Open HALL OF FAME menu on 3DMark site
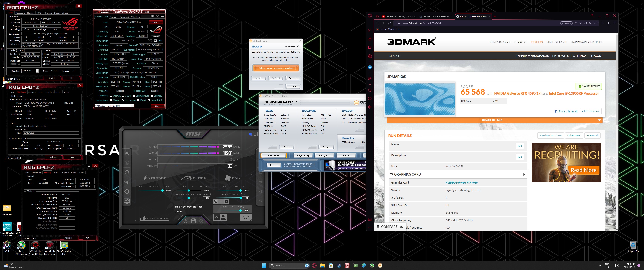Screen dimensions: 644x270 pos(557,42)
